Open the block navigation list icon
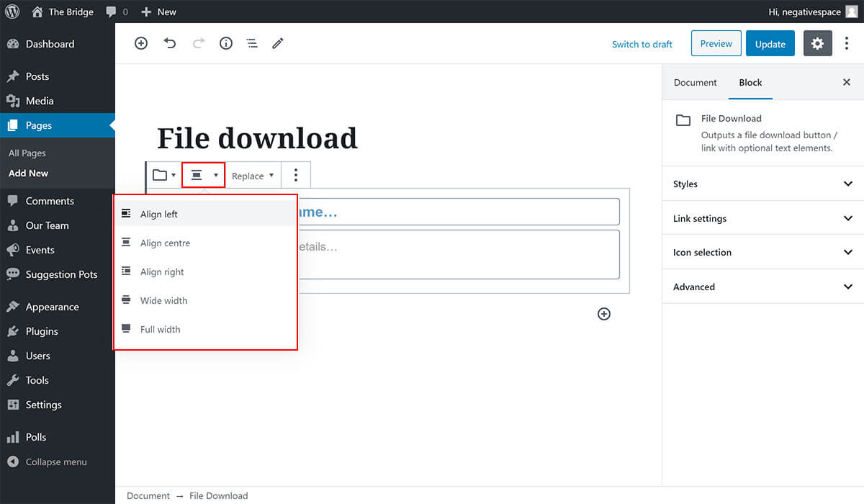Image resolution: width=864 pixels, height=504 pixels. (x=252, y=43)
